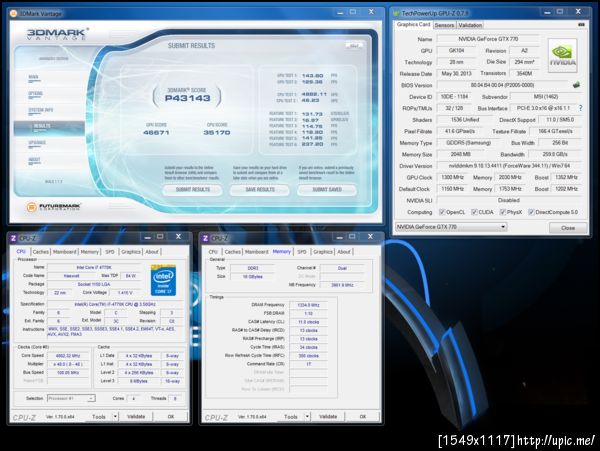The width and height of the screenshot is (600, 451).
Task: Click Validate in the right CPU-Z window
Action: click(328, 416)
